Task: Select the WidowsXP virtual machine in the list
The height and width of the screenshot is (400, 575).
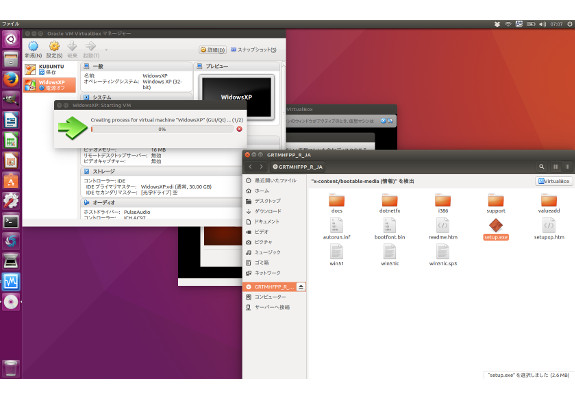Action: coord(50,85)
